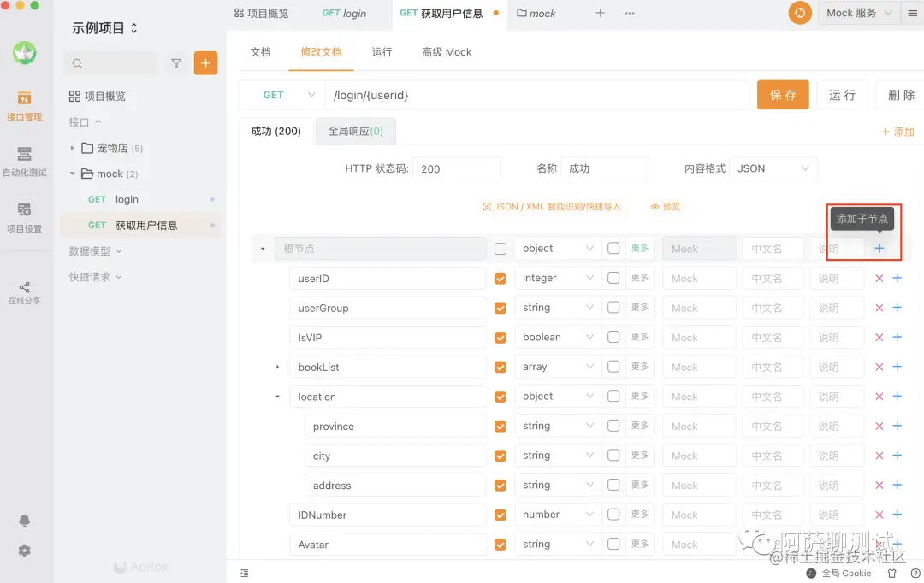Screen dimensions: 924x583
Task: Collapse the location tree node
Action: coord(276,396)
